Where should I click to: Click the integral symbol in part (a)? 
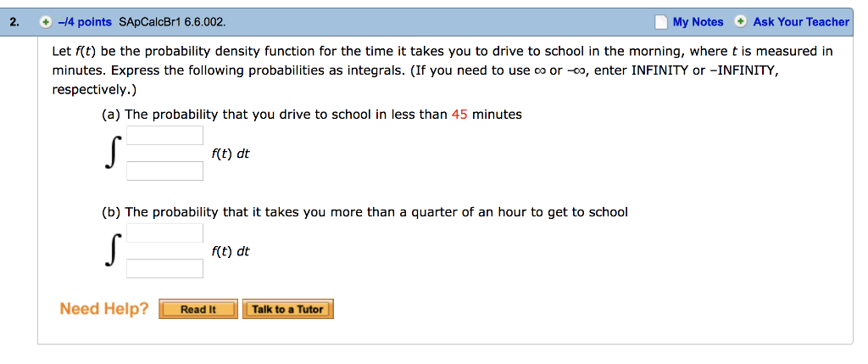[113, 154]
